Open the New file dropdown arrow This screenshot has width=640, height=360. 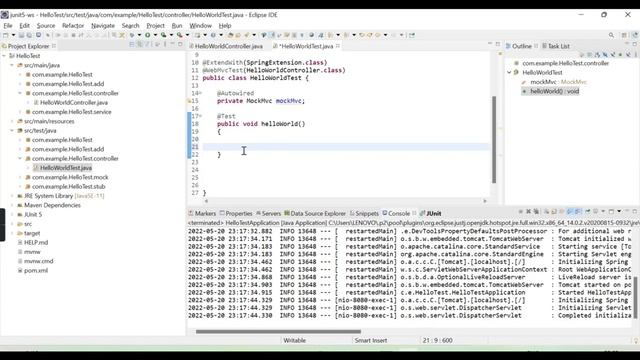[13, 35]
